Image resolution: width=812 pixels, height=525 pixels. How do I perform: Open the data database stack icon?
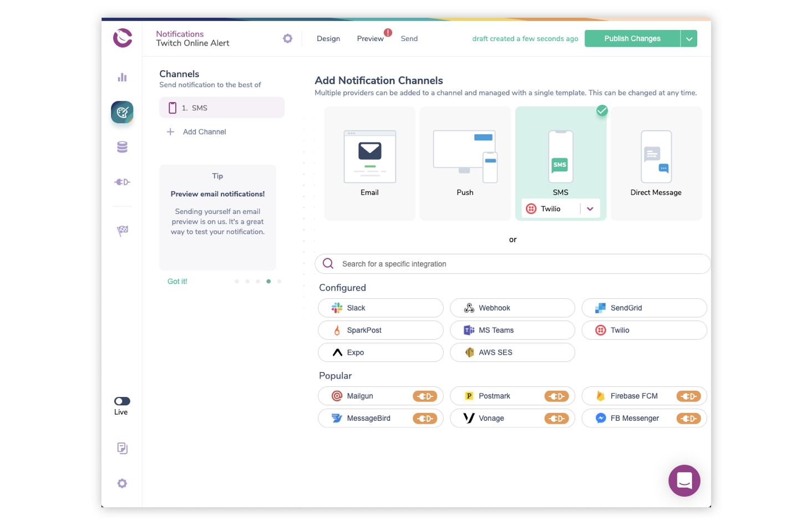pyautogui.click(x=122, y=147)
